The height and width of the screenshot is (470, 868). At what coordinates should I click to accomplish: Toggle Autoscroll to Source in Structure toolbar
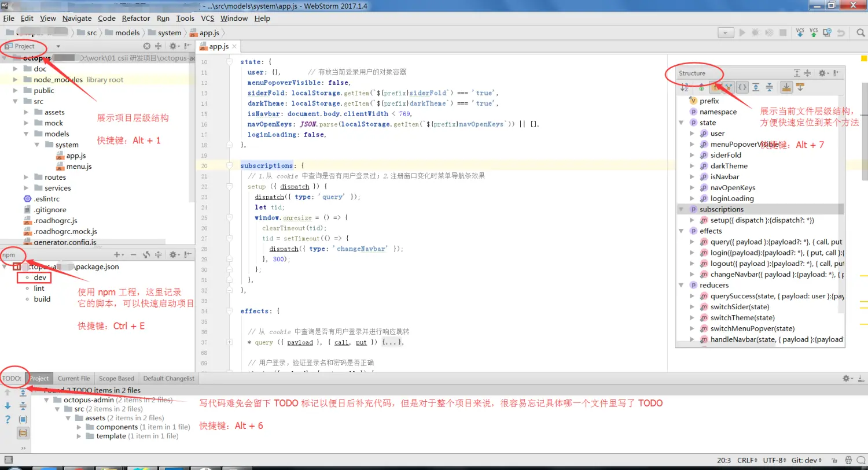(786, 87)
